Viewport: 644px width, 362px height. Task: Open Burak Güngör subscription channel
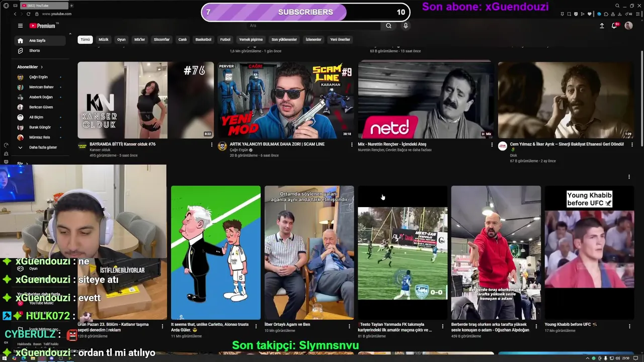pyautogui.click(x=40, y=127)
